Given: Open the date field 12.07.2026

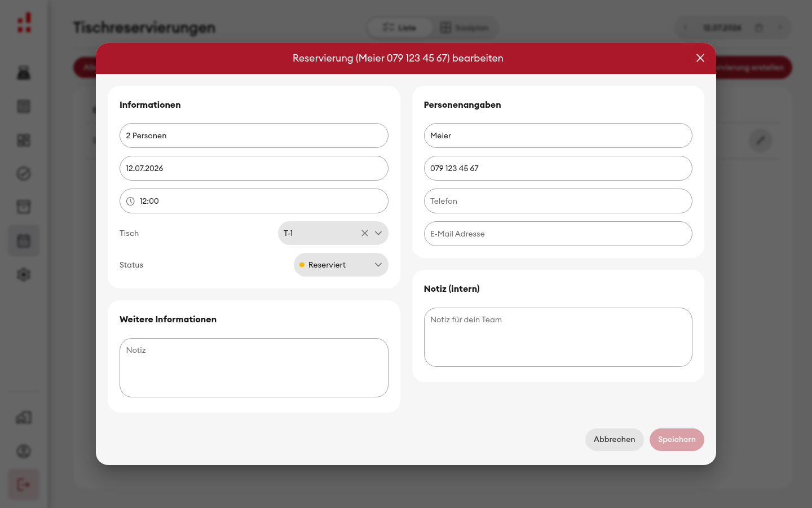Looking at the screenshot, I should 254,168.
